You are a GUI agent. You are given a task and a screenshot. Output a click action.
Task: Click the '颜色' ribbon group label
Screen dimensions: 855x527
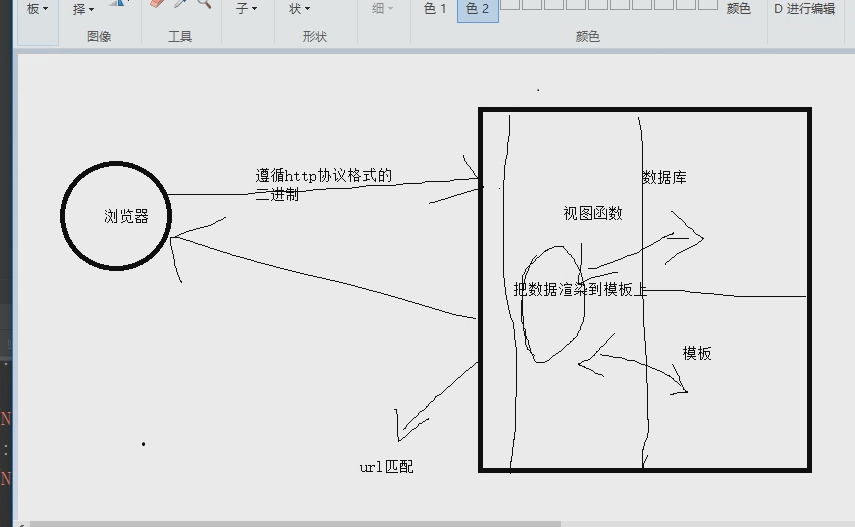point(587,37)
